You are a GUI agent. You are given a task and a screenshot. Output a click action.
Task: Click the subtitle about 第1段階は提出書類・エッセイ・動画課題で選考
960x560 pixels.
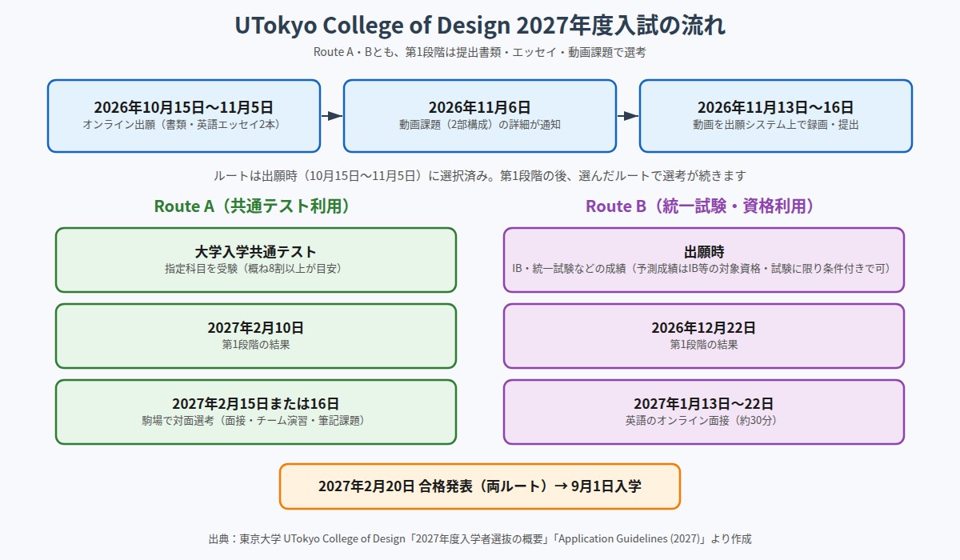[480, 52]
